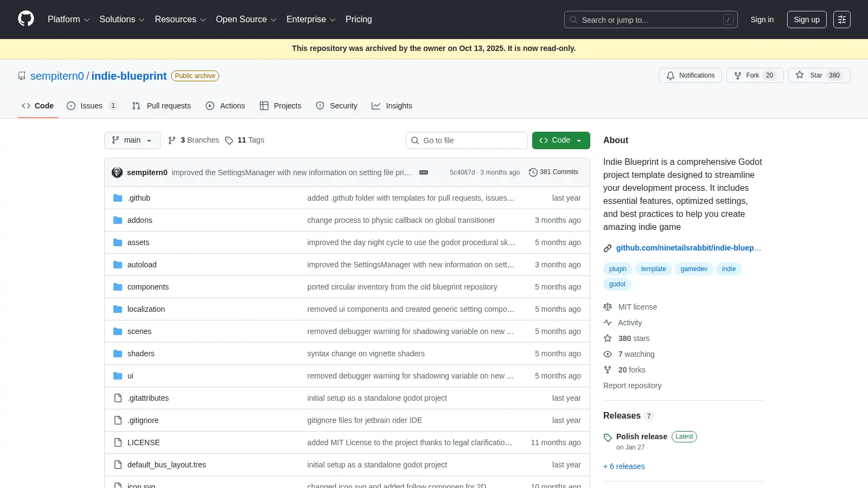Screen dimensions: 868x488
Task: Open sempitern0 avatar profile picture
Action: [x=117, y=172]
